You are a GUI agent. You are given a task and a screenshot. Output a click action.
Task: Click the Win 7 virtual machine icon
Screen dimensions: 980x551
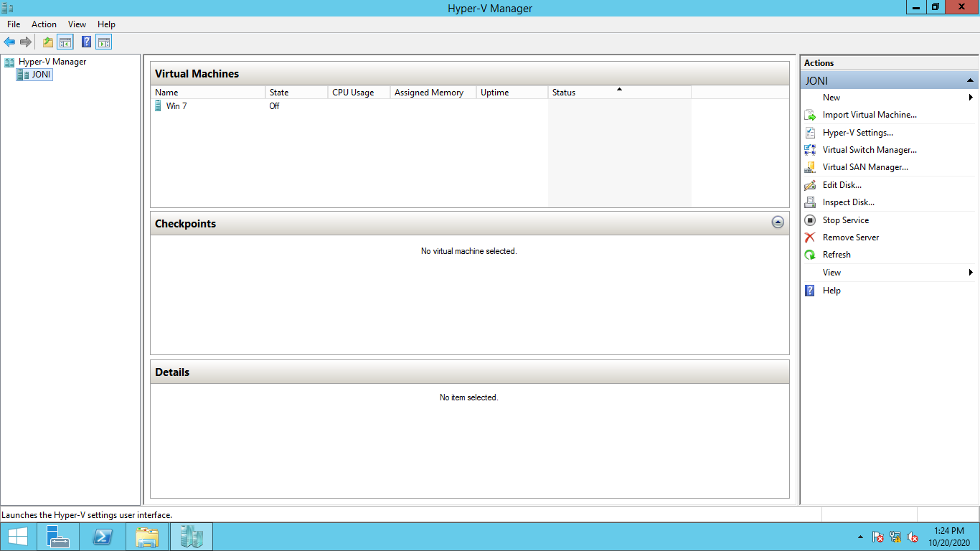pyautogui.click(x=159, y=106)
